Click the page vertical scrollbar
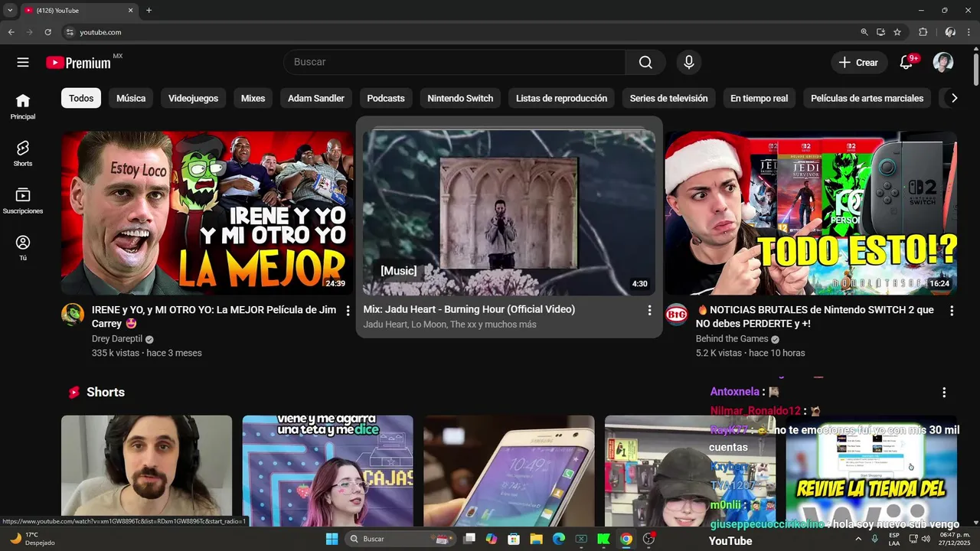The image size is (980, 551). [x=976, y=69]
